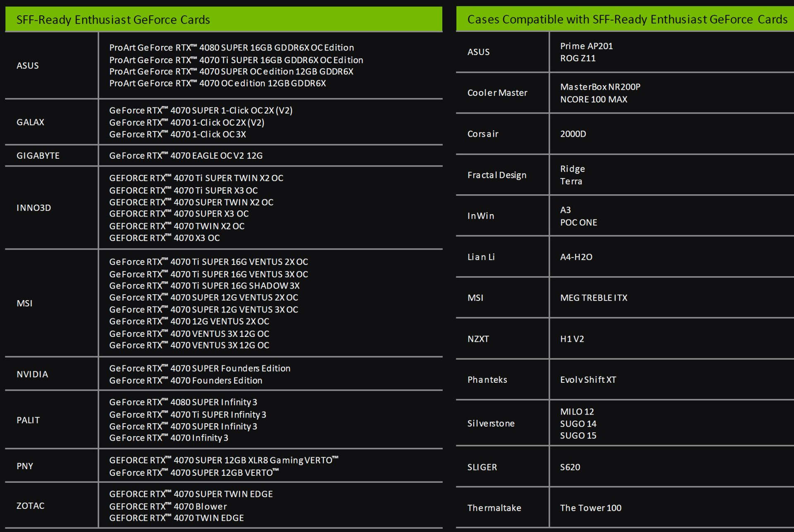Select the ASUS row in the cards table
This screenshot has height=532, width=794.
tap(28, 66)
